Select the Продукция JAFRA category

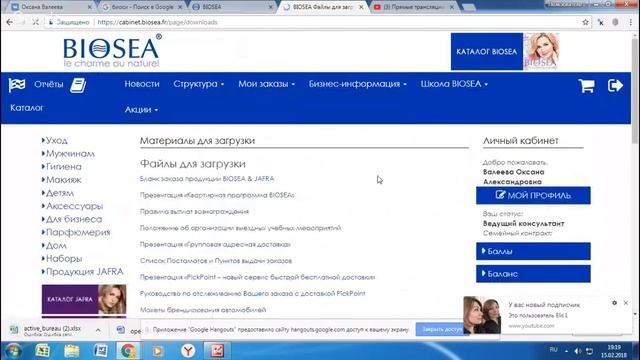point(84,271)
